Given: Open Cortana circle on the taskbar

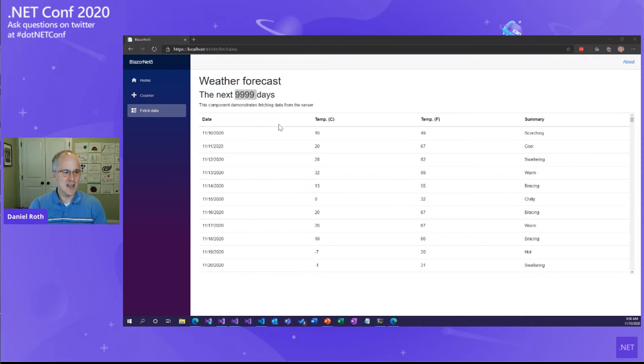Looking at the screenshot, I should click(x=156, y=321).
